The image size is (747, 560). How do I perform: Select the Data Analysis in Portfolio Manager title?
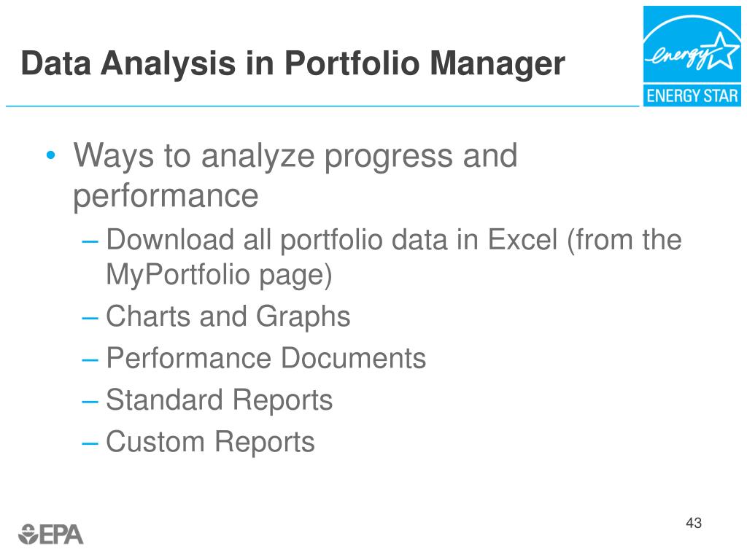point(293,63)
